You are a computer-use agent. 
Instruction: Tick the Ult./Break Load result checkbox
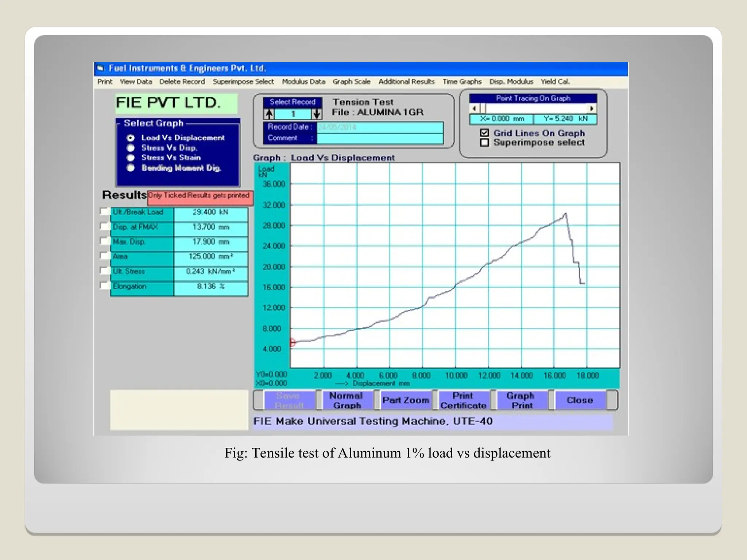[x=105, y=211]
